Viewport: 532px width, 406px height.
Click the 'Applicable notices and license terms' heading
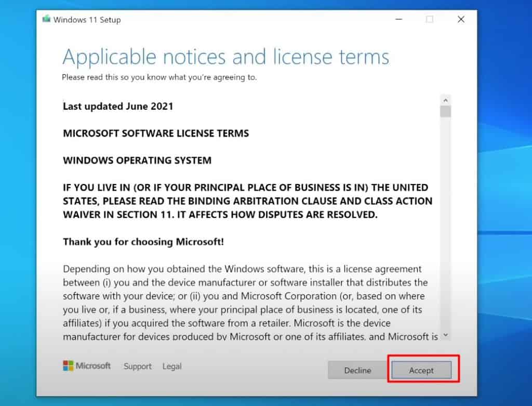tap(225, 57)
